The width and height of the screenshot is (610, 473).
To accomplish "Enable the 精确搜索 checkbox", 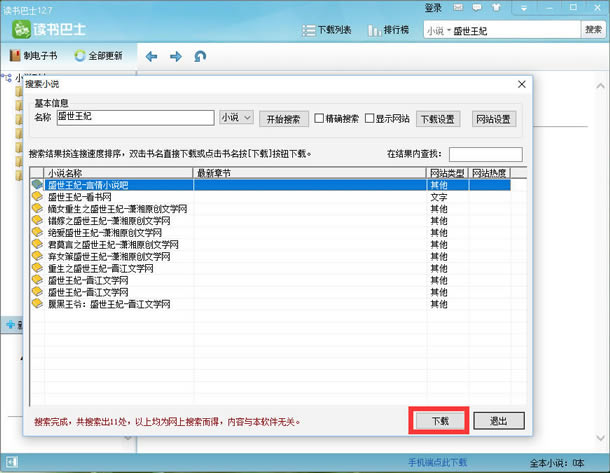I will 320,118.
